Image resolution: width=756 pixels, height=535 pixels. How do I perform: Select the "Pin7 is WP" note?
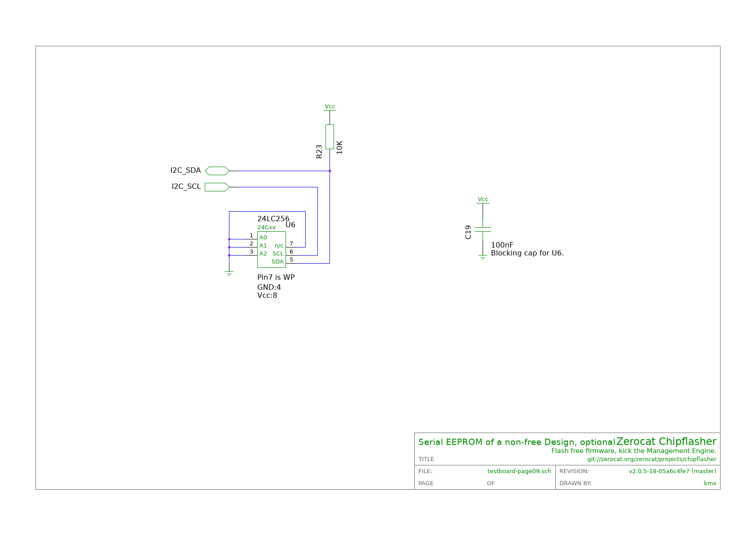point(276,277)
